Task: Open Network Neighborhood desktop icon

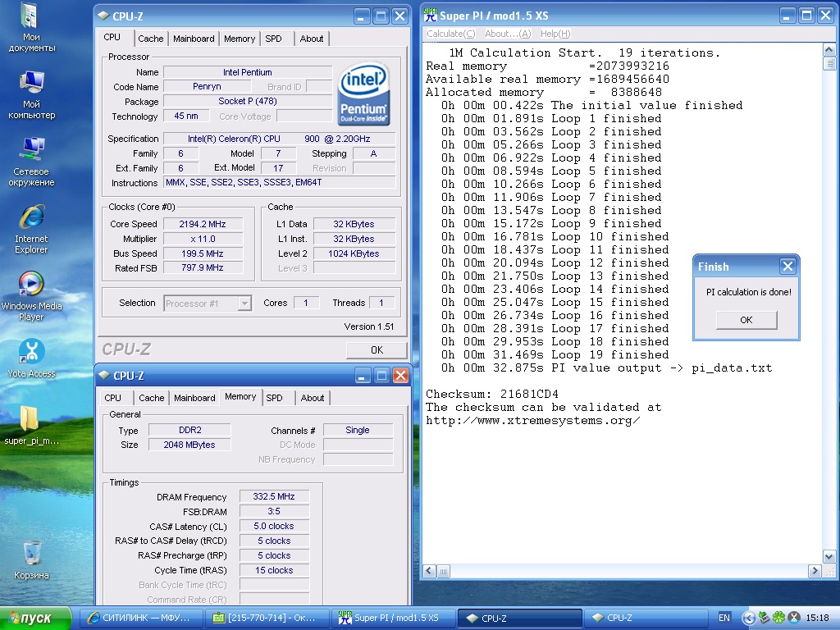Action: pos(31,162)
